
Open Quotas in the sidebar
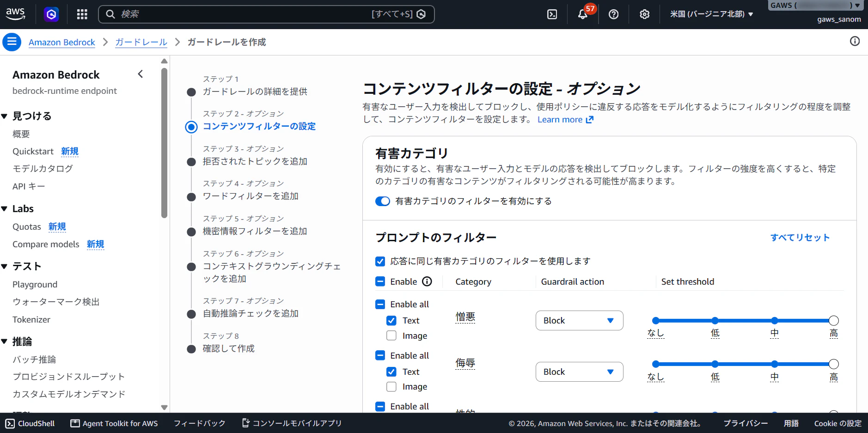coord(27,226)
